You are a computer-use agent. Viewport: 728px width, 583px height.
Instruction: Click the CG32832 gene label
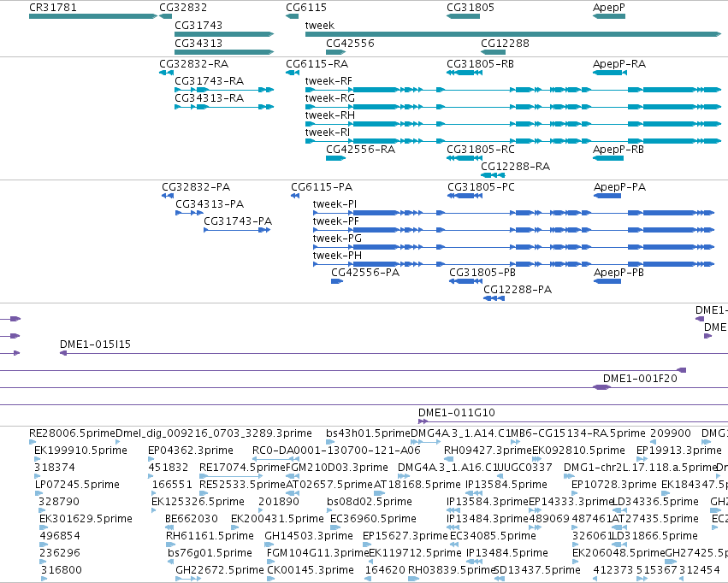(x=183, y=8)
